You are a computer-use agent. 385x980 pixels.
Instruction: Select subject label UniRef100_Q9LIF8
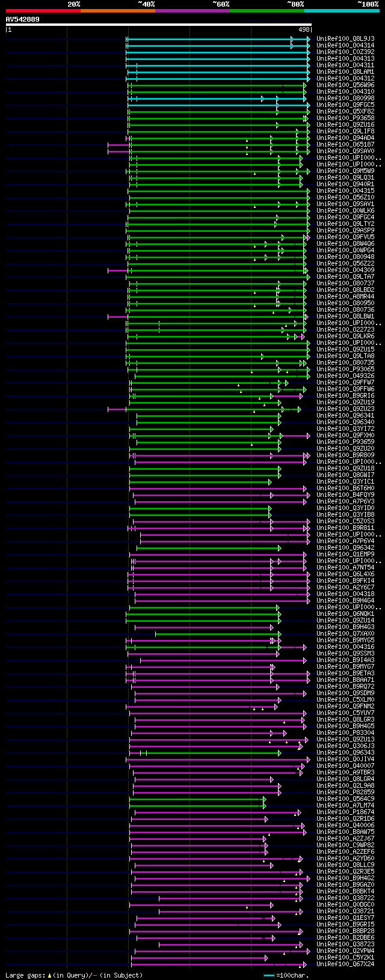click(345, 131)
